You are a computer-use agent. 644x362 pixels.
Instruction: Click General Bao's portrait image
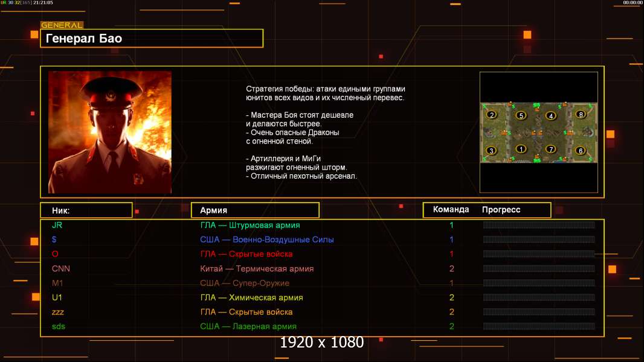pyautogui.click(x=110, y=132)
